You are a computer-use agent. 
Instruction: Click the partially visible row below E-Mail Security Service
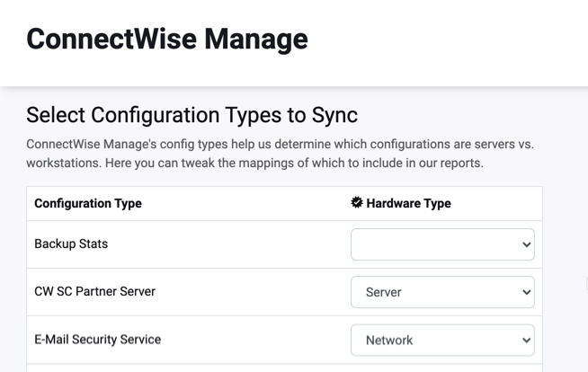pyautogui.click(x=284, y=368)
